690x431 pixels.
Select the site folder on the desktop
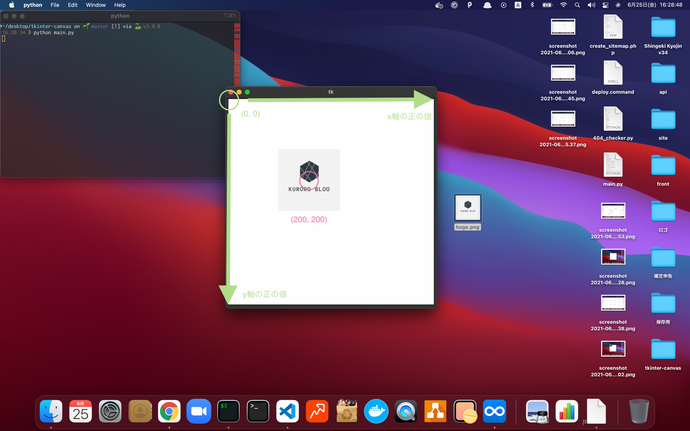[663, 124]
